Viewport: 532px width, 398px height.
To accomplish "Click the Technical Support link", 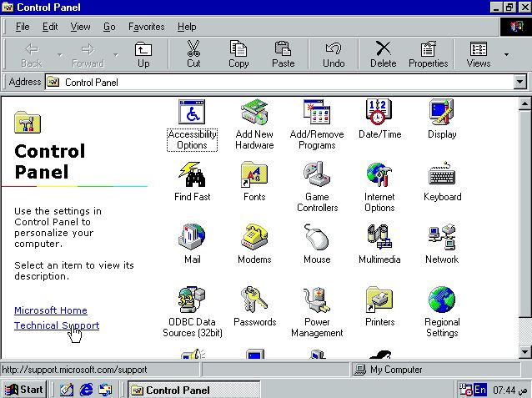I will pyautogui.click(x=56, y=325).
